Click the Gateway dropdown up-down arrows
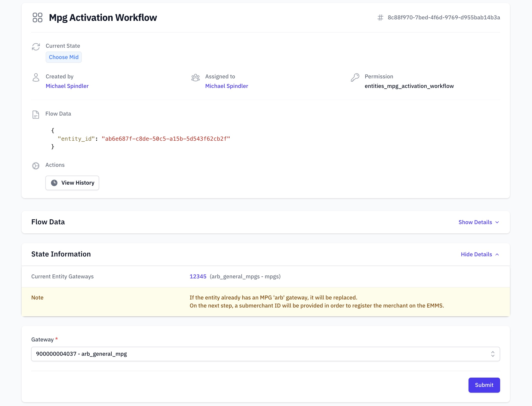 click(x=493, y=354)
